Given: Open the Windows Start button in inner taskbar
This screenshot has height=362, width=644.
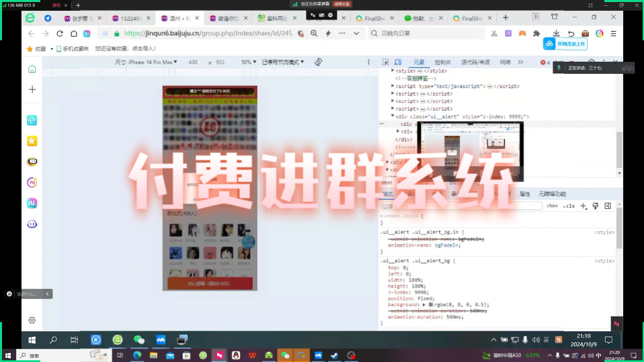Looking at the screenshot, I should pos(32,340).
